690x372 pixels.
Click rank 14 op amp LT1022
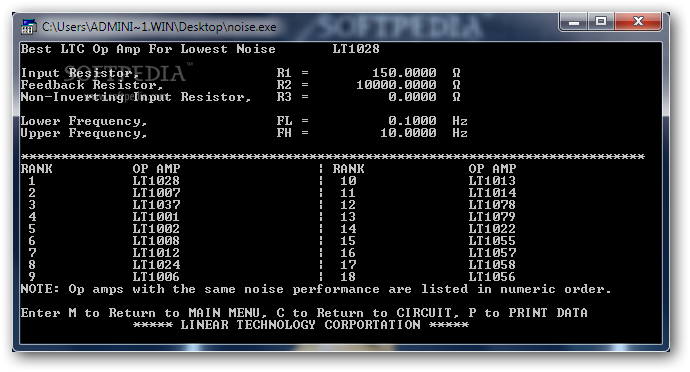click(492, 229)
